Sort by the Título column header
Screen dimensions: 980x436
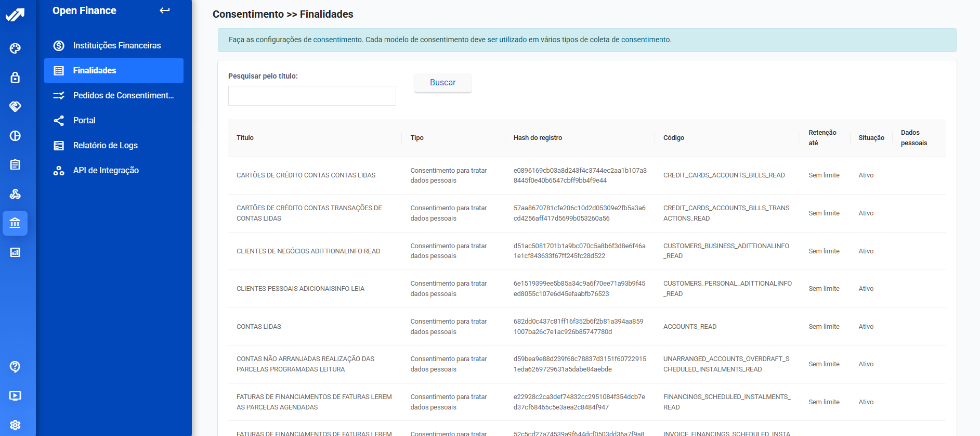coord(245,138)
